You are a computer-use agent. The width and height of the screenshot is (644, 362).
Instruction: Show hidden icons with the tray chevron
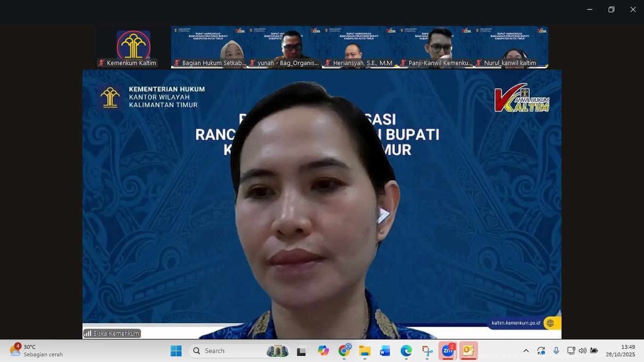[526, 351]
